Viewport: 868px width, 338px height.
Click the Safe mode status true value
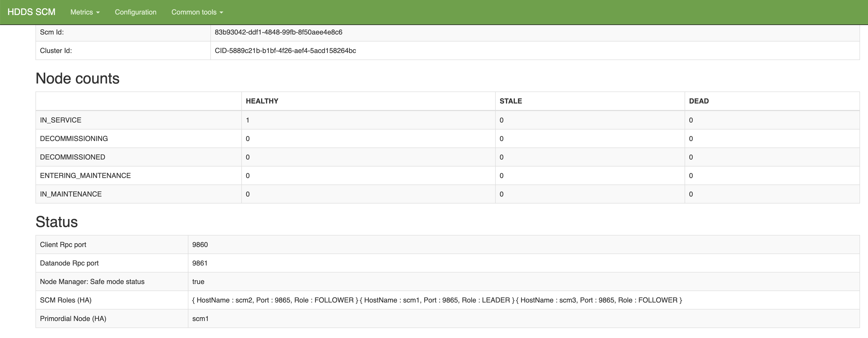[198, 282]
